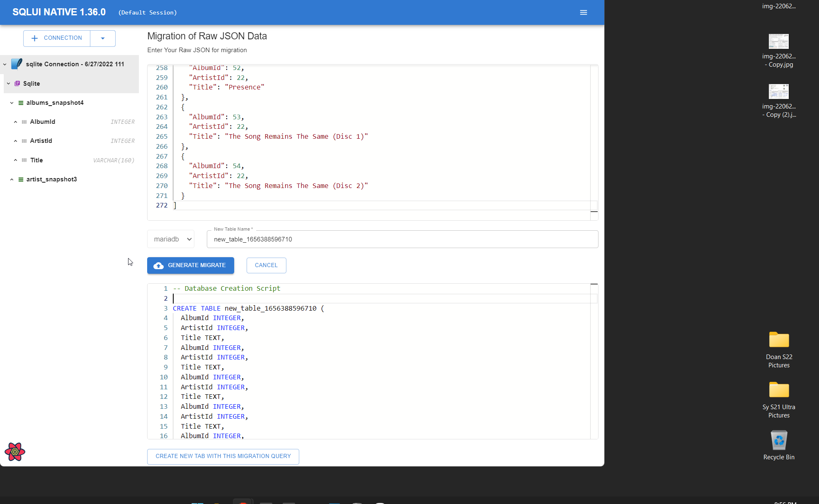The height and width of the screenshot is (504, 819).
Task: Collapse the Sqlite database node
Action: [x=8, y=83]
